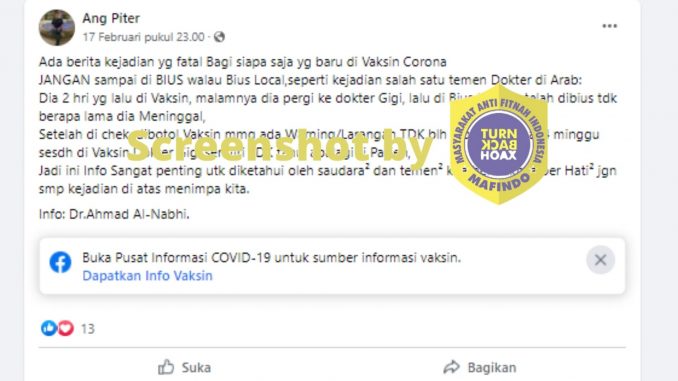Screen dimensions: 678x381
Task: Open the post timestamp 17 Februari pukul 23.00
Action: [144, 37]
